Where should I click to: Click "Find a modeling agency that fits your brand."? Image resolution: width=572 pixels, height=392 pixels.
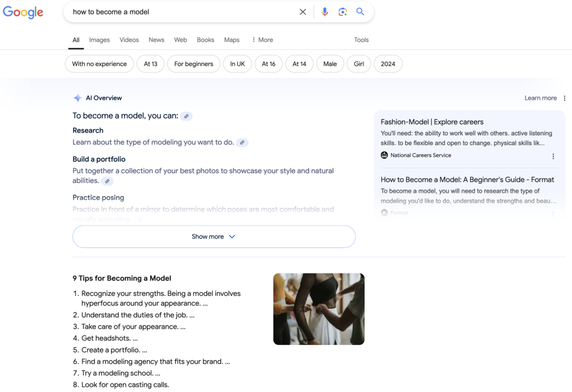click(x=155, y=362)
